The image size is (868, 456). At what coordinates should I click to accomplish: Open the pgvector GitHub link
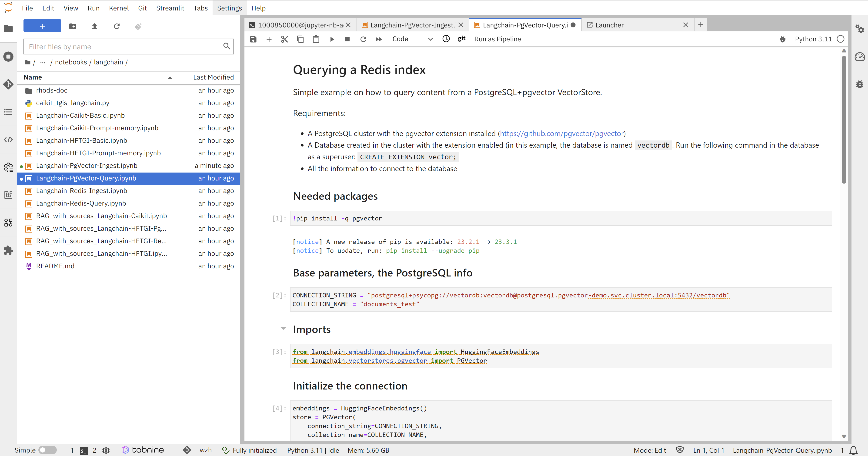click(562, 133)
